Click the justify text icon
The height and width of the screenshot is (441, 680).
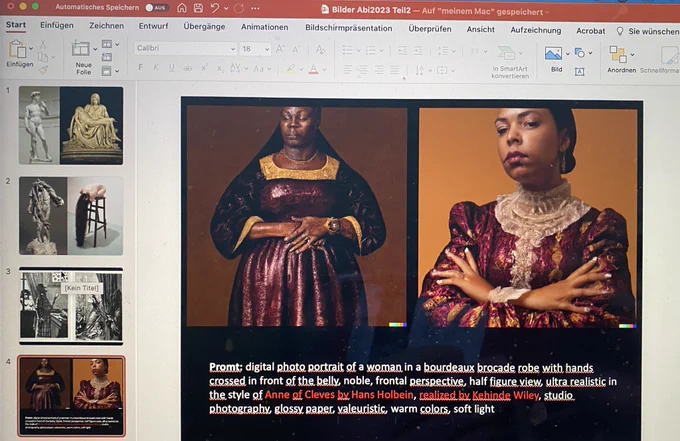pyautogui.click(x=395, y=70)
